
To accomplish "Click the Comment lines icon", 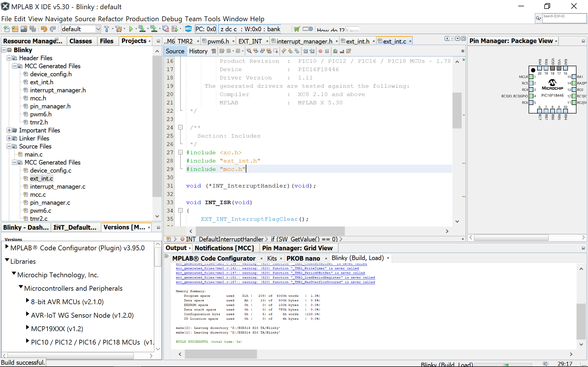I will (335, 51).
